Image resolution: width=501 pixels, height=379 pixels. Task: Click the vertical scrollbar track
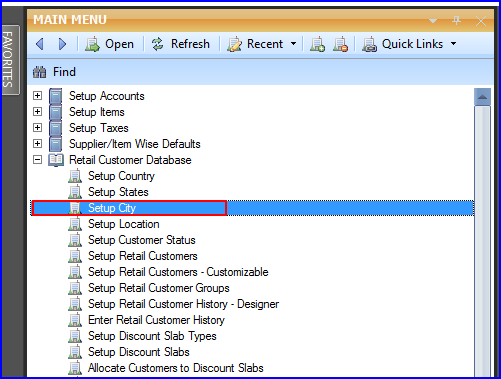(x=482, y=241)
